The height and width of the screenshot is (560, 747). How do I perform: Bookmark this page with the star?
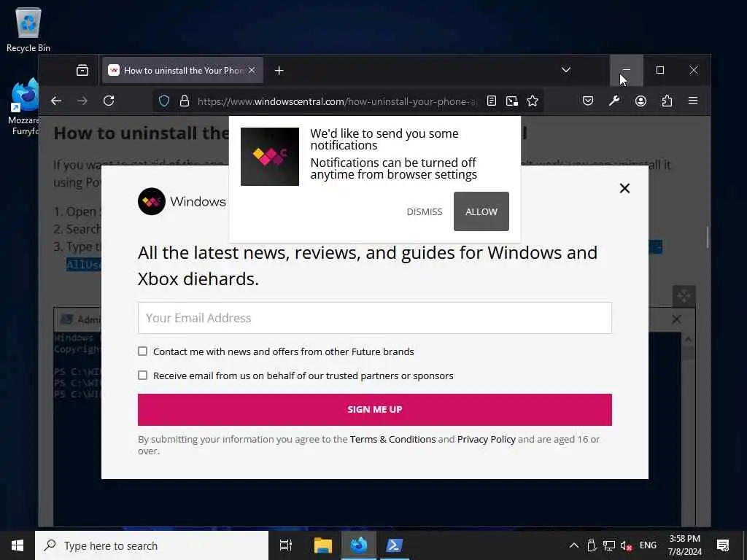tap(533, 101)
